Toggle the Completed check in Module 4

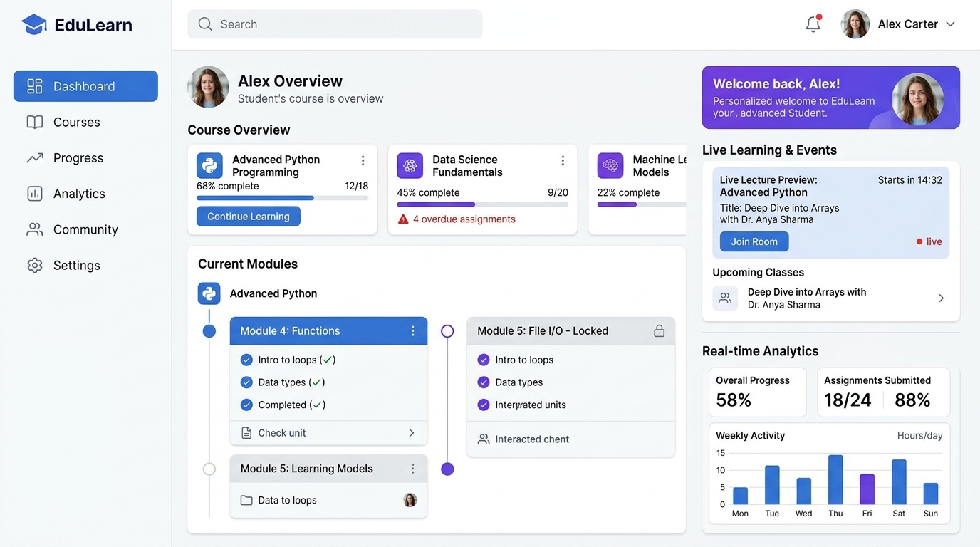coord(246,405)
